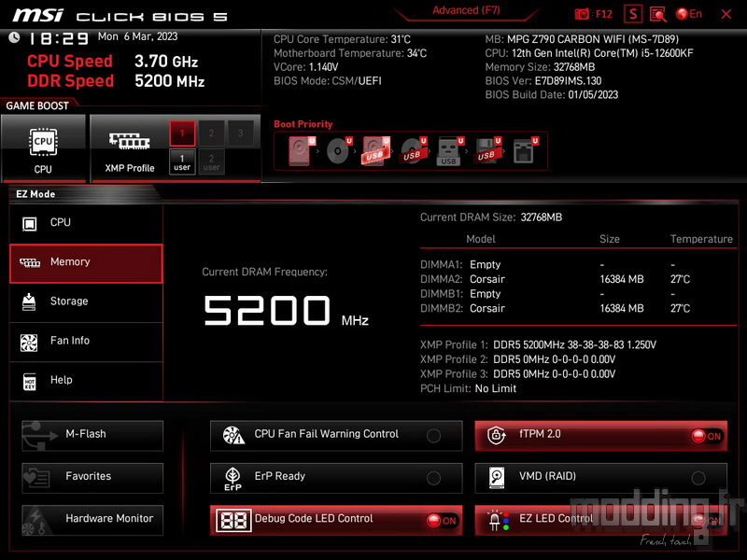Click the 18:29 time display

pos(59,38)
